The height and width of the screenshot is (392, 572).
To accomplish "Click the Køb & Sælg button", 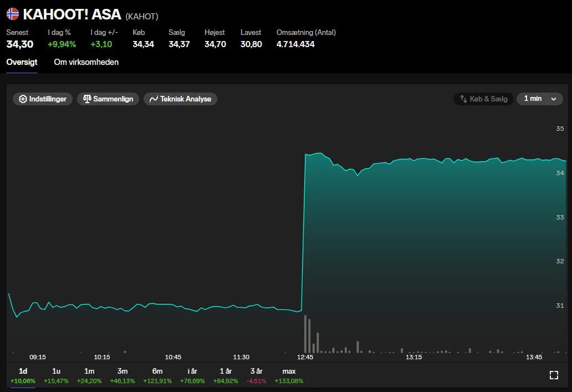I will [x=483, y=99].
